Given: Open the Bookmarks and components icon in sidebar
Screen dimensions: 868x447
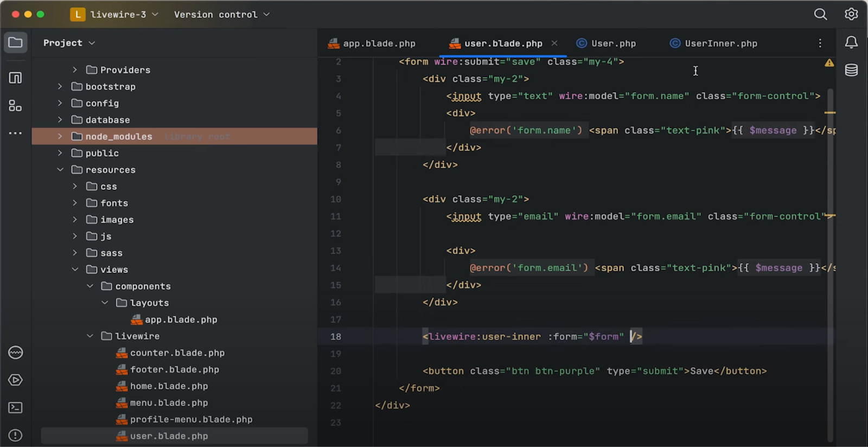Looking at the screenshot, I should point(15,106).
